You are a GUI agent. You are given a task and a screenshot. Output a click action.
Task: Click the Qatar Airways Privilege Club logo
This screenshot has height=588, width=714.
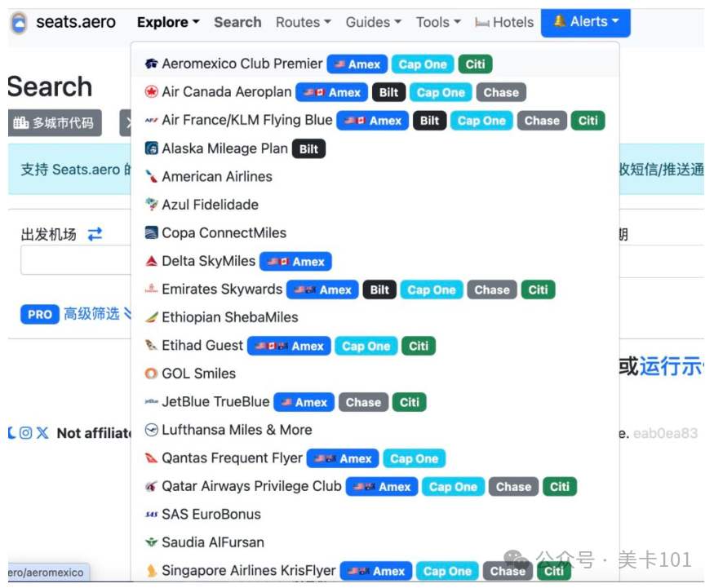tap(151, 486)
